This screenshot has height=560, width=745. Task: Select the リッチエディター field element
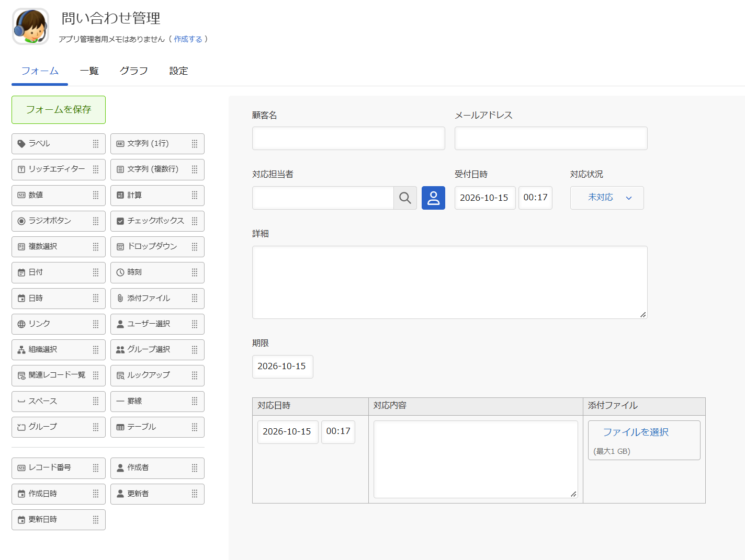pyautogui.click(x=59, y=169)
